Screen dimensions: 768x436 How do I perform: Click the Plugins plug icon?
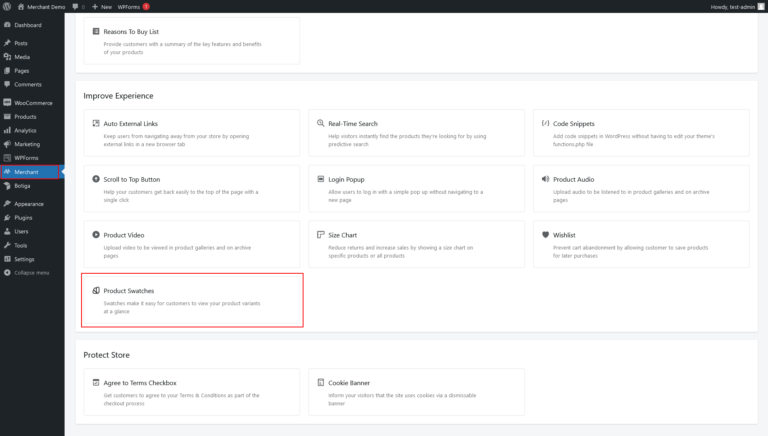(7, 217)
